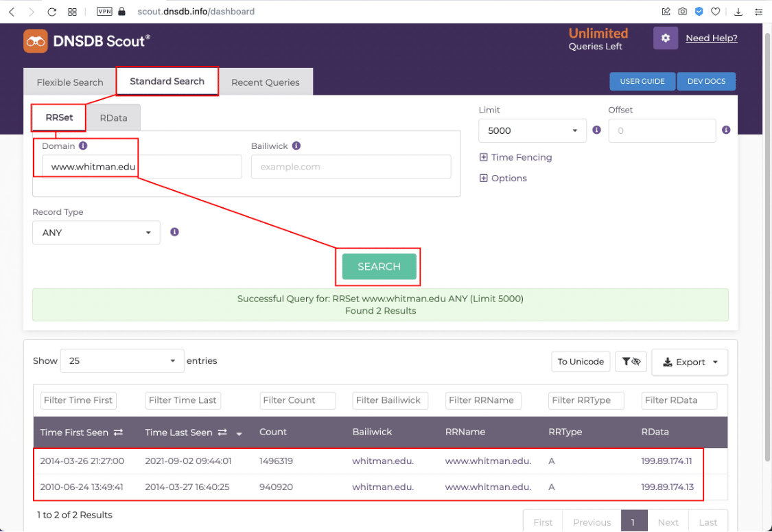The height and width of the screenshot is (532, 772).
Task: Click the Bailiwick input field
Action: (x=351, y=166)
